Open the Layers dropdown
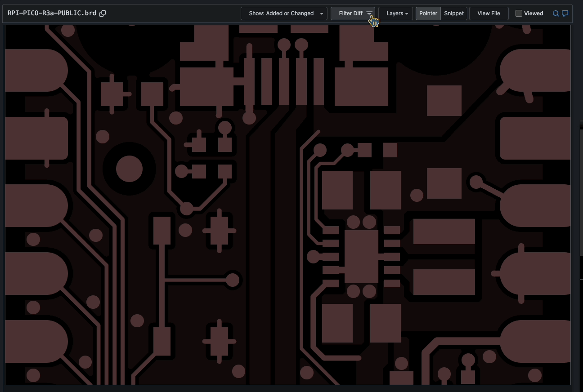 pos(395,13)
